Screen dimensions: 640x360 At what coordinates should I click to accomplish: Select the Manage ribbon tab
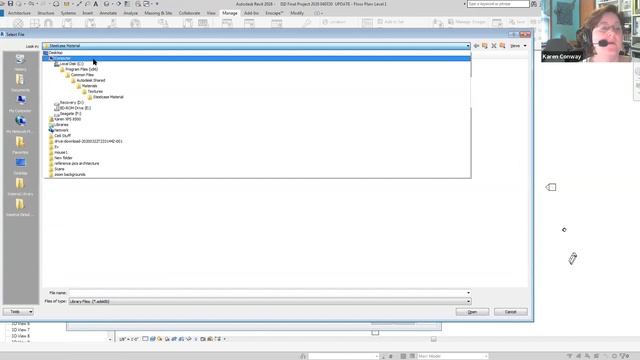[x=230, y=13]
